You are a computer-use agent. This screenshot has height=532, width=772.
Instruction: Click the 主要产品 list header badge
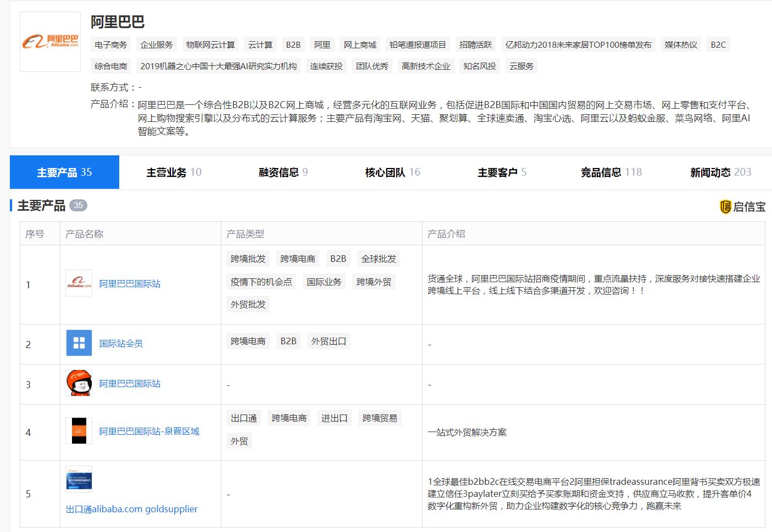point(80,205)
